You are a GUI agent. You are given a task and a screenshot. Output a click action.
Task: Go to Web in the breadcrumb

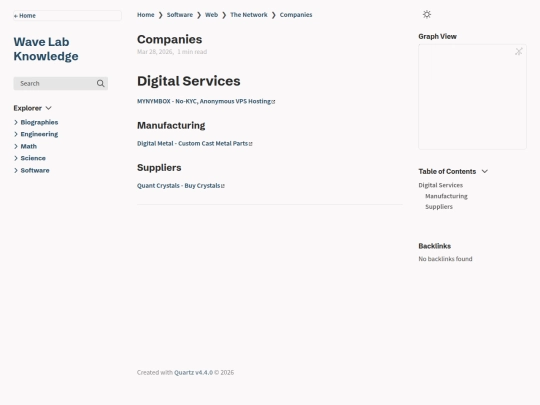tap(211, 15)
